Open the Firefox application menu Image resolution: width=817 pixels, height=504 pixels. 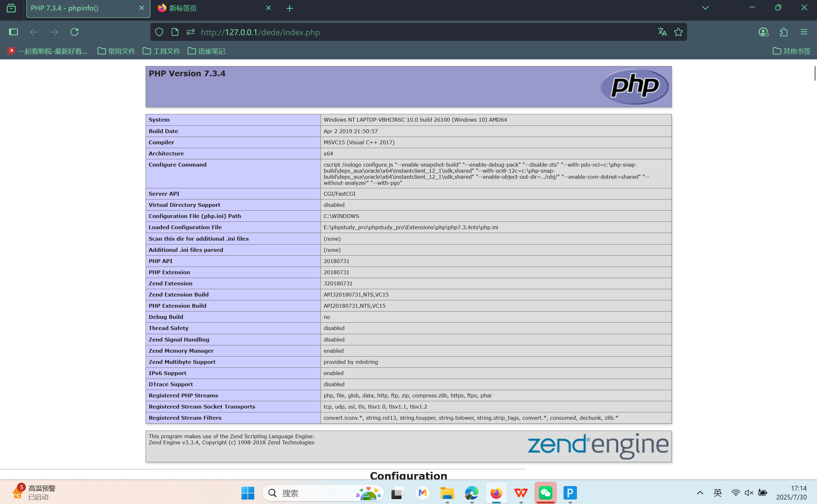[804, 32]
